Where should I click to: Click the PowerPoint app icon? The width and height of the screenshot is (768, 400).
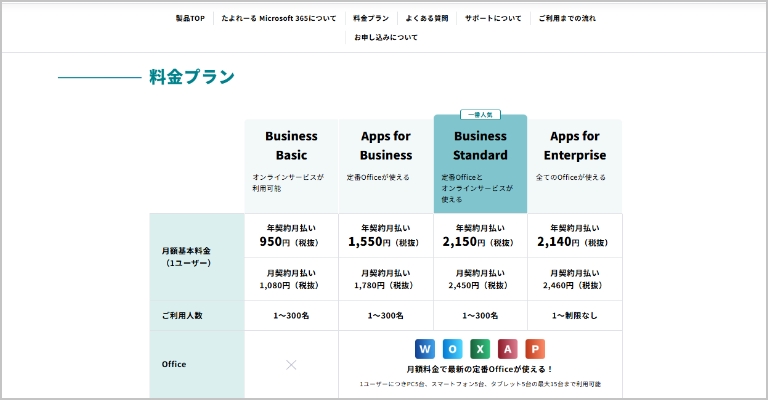point(535,349)
